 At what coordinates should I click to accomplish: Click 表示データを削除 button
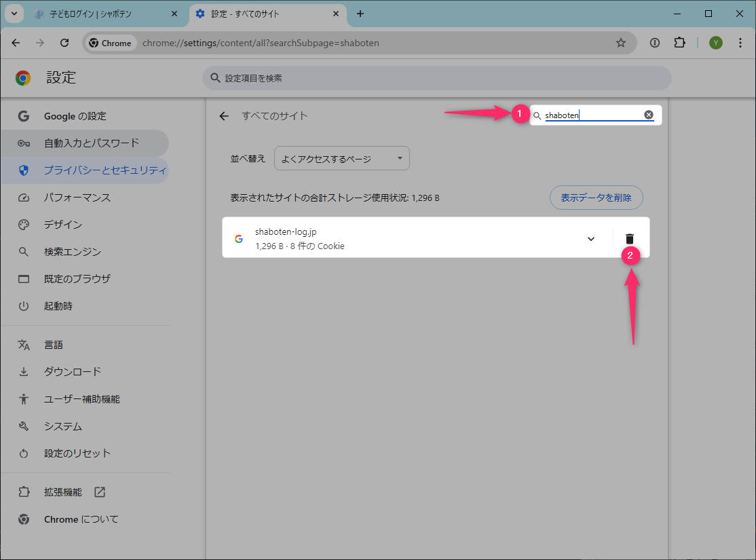596,198
